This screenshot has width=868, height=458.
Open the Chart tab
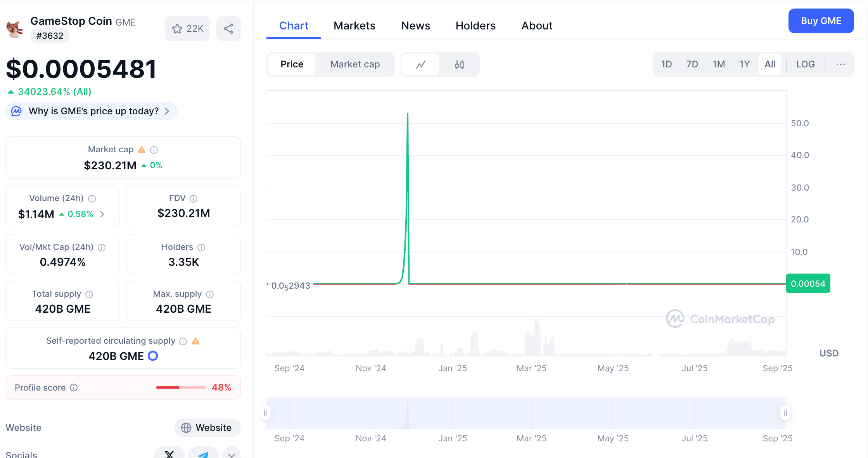point(294,26)
